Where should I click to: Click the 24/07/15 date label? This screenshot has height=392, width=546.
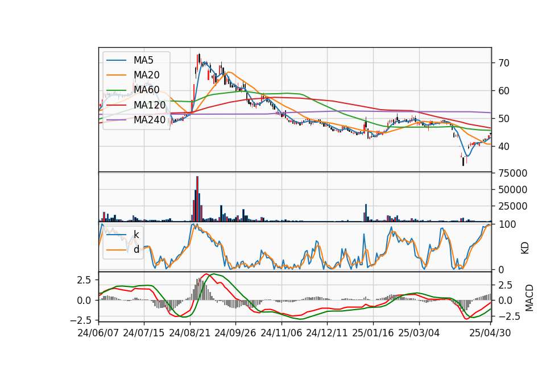click(144, 333)
